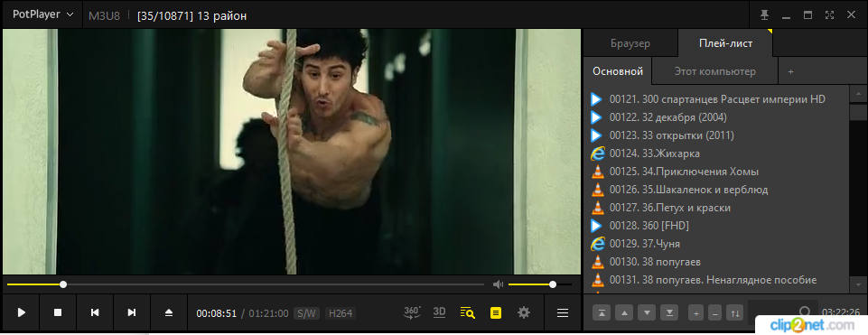Click the H264 codec indicator
The image size is (868, 335).
click(341, 313)
